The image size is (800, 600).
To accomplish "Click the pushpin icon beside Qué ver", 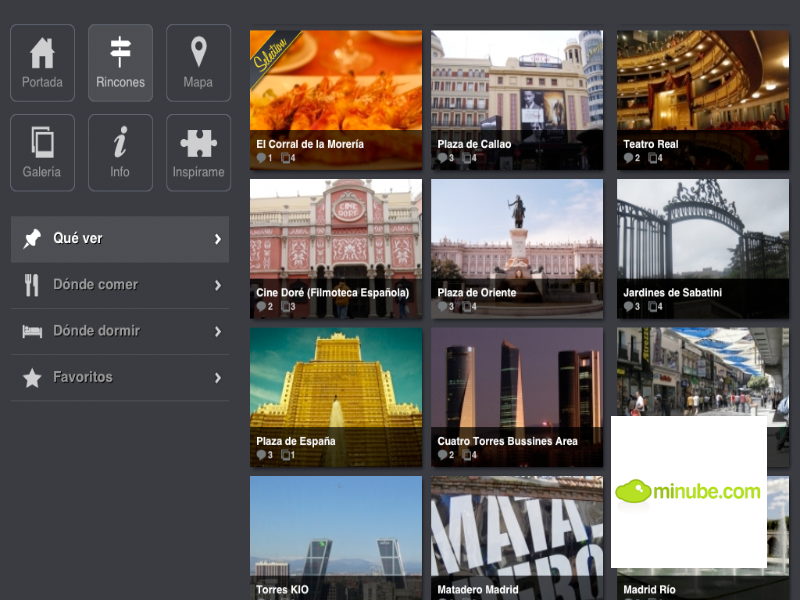I will point(32,239).
